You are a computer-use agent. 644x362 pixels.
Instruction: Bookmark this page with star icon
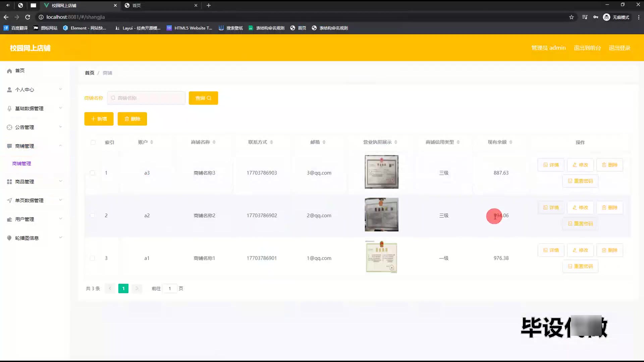coord(572,17)
